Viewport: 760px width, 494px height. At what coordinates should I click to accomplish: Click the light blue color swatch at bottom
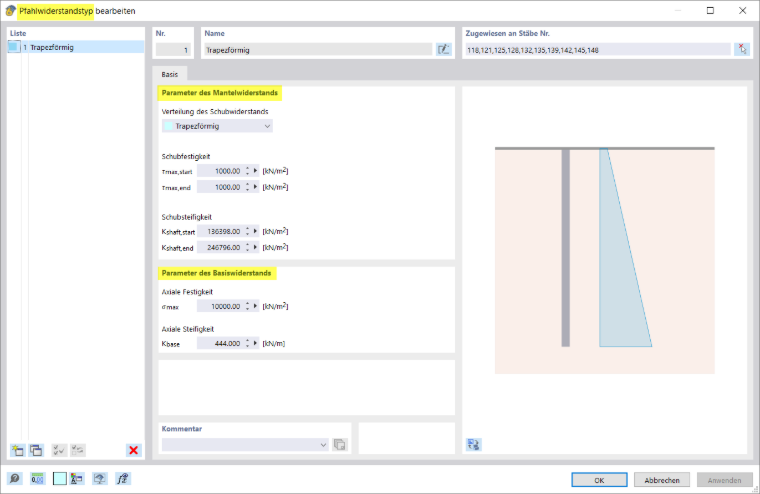[x=60, y=479]
